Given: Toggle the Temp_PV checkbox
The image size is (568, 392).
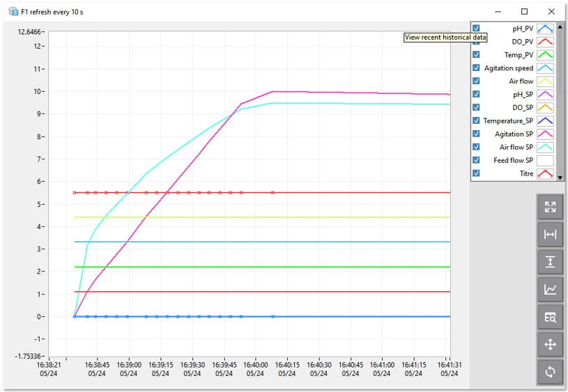Looking at the screenshot, I should tap(476, 54).
